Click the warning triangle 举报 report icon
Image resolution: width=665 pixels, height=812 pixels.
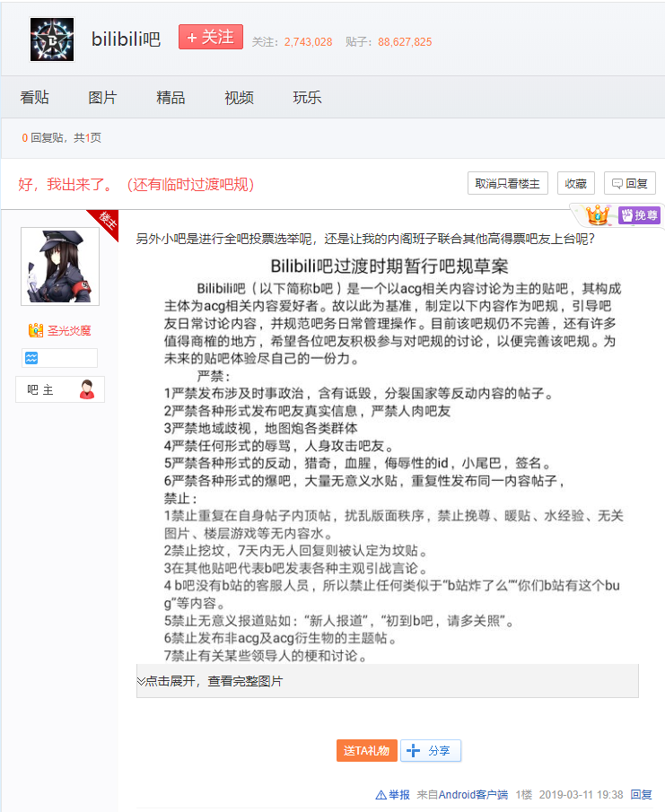(381, 795)
